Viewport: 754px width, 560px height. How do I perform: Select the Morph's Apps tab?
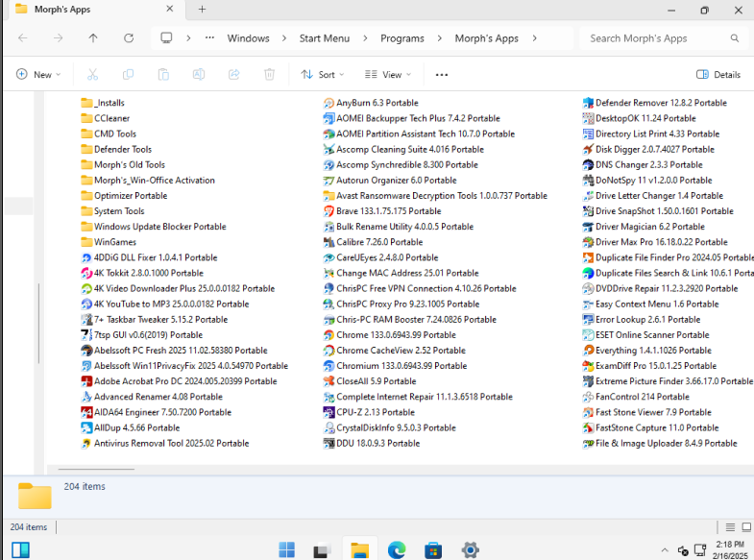pos(94,10)
